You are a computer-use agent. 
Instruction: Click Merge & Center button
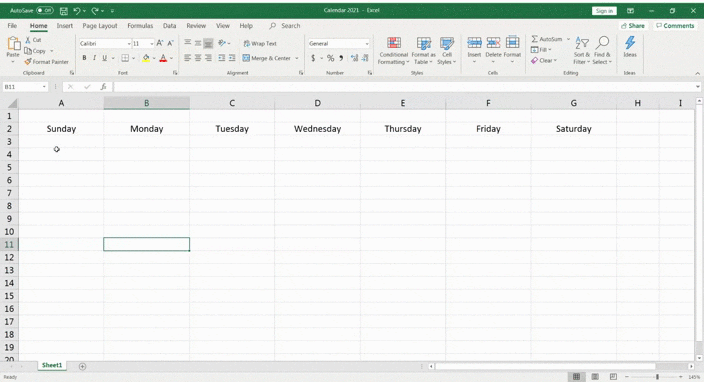[x=267, y=58]
